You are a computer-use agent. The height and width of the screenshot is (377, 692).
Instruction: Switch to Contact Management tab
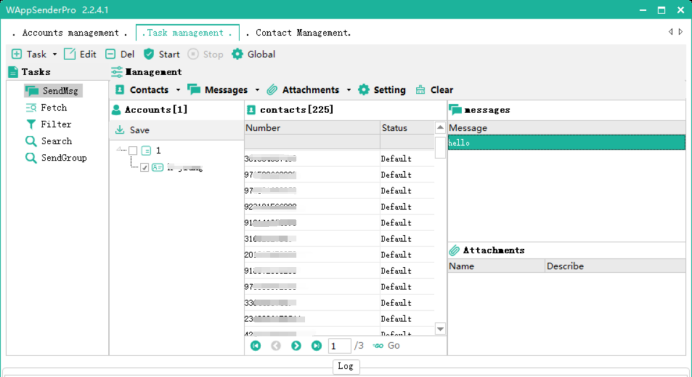pyautogui.click(x=299, y=33)
